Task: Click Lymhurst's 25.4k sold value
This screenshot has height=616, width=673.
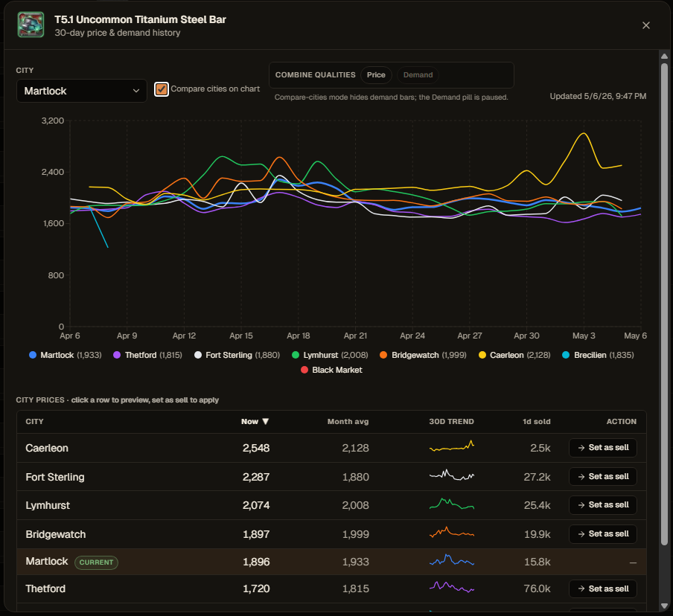Action: tap(537, 505)
